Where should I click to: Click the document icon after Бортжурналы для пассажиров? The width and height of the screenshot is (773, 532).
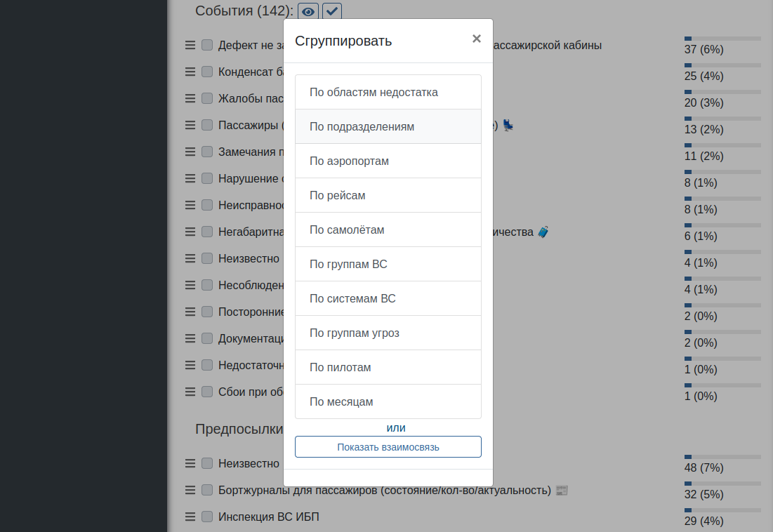[x=561, y=490]
